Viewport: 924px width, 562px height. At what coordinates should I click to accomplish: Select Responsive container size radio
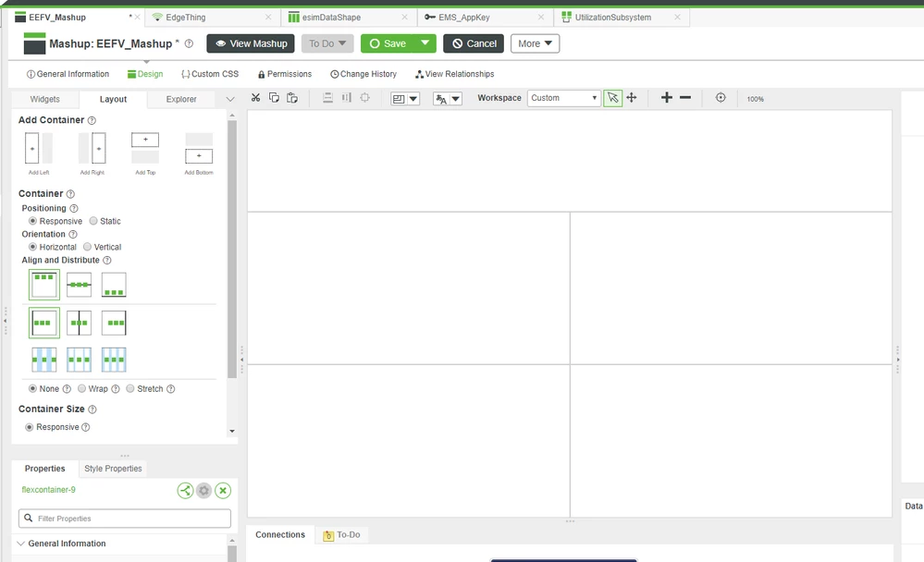tap(30, 427)
